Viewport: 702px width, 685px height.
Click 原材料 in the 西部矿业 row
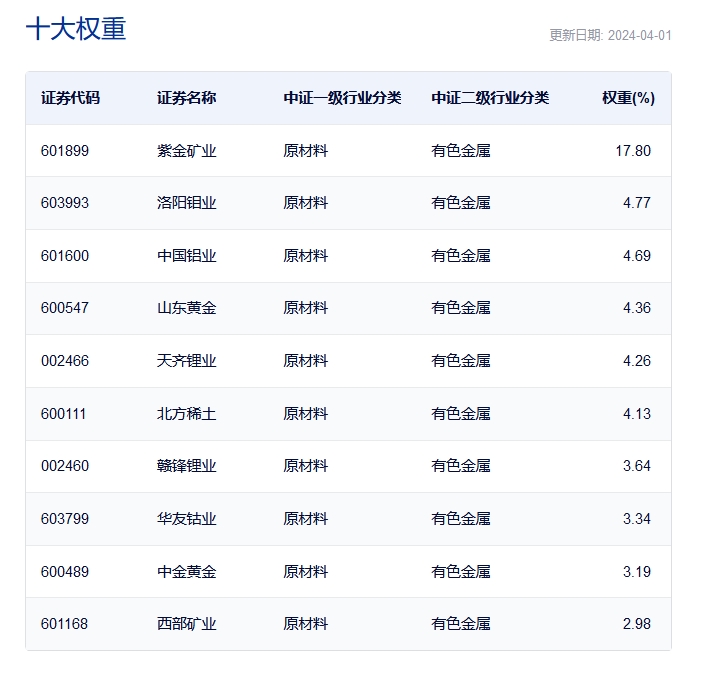pyautogui.click(x=305, y=624)
